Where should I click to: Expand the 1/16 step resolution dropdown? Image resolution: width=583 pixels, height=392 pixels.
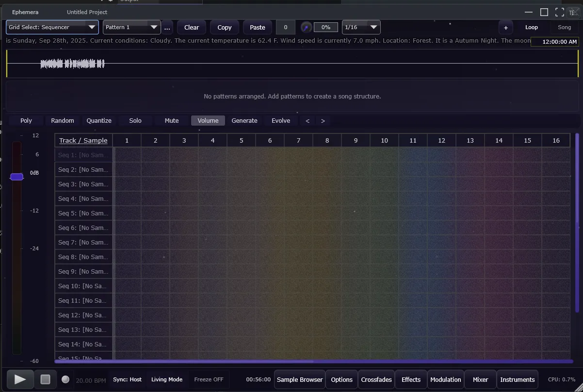[361, 28]
